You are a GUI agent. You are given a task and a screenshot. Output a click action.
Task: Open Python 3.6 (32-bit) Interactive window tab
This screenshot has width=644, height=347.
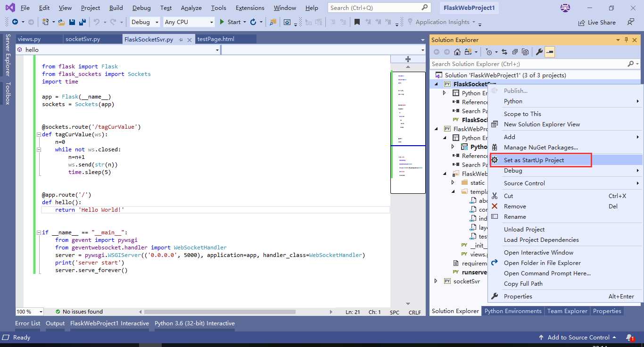point(195,323)
